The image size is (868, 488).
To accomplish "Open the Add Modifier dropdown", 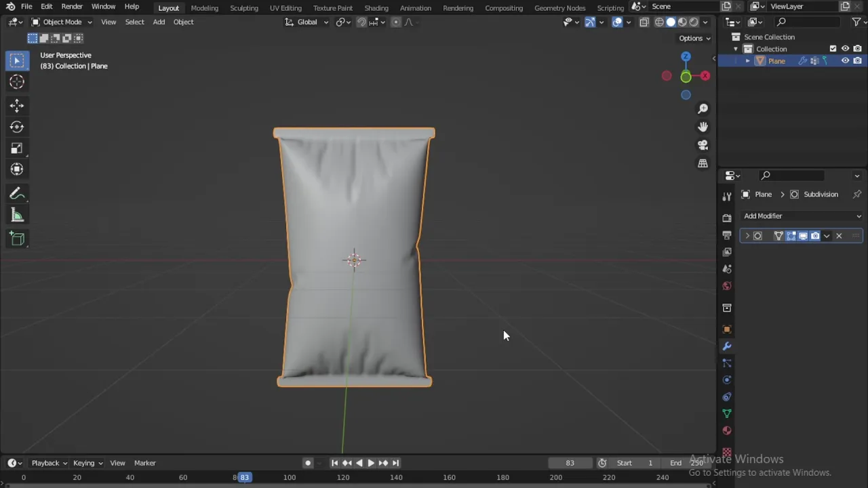I will [802, 216].
